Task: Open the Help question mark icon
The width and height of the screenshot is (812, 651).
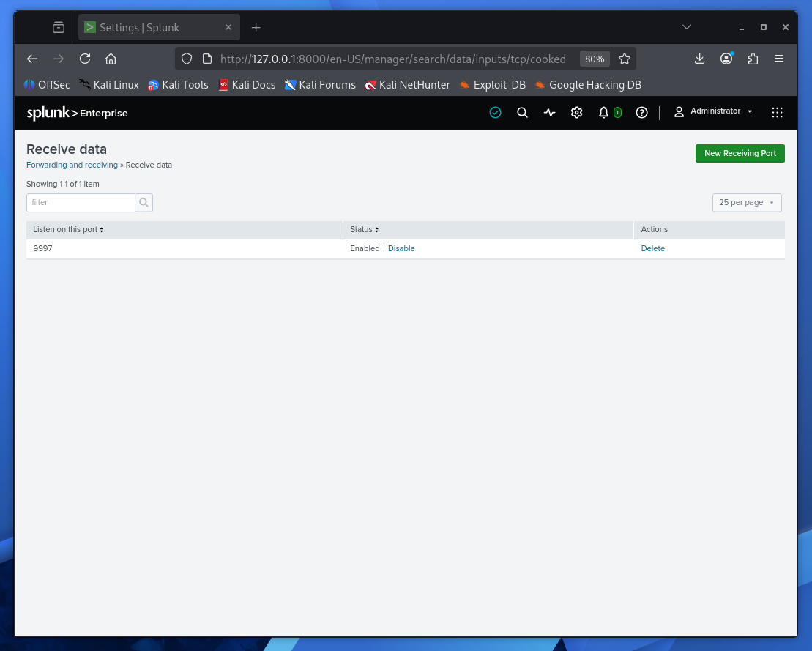Action: click(x=641, y=112)
